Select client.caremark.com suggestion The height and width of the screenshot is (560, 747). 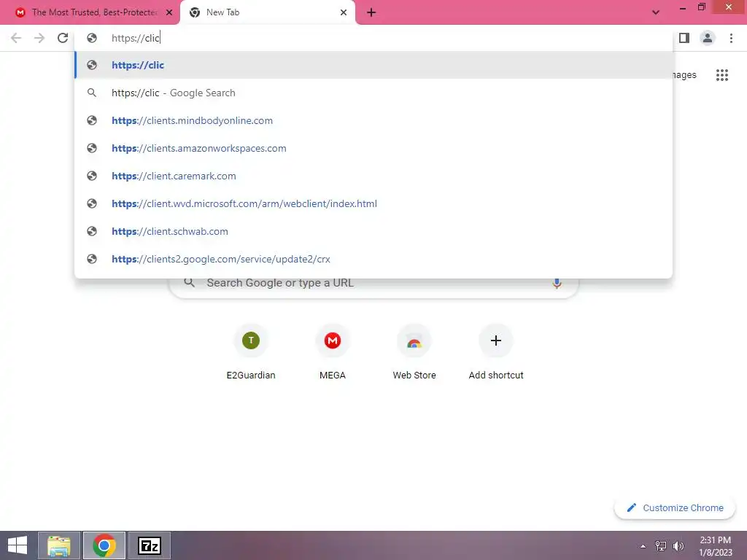[x=373, y=176]
